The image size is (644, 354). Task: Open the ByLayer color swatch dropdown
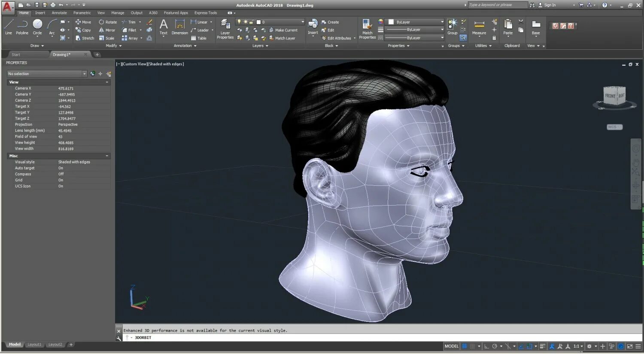(442, 22)
